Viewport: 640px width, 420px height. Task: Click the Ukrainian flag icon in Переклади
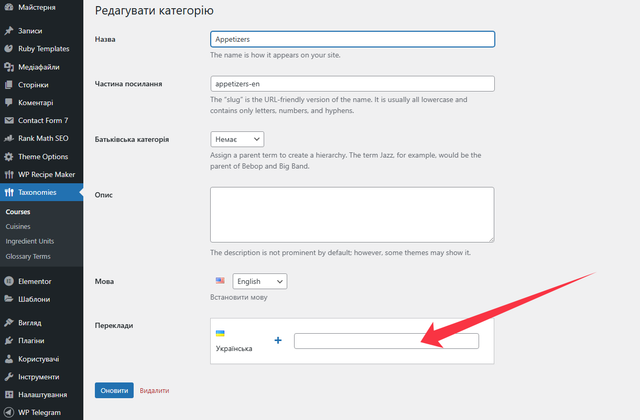pyautogui.click(x=220, y=333)
